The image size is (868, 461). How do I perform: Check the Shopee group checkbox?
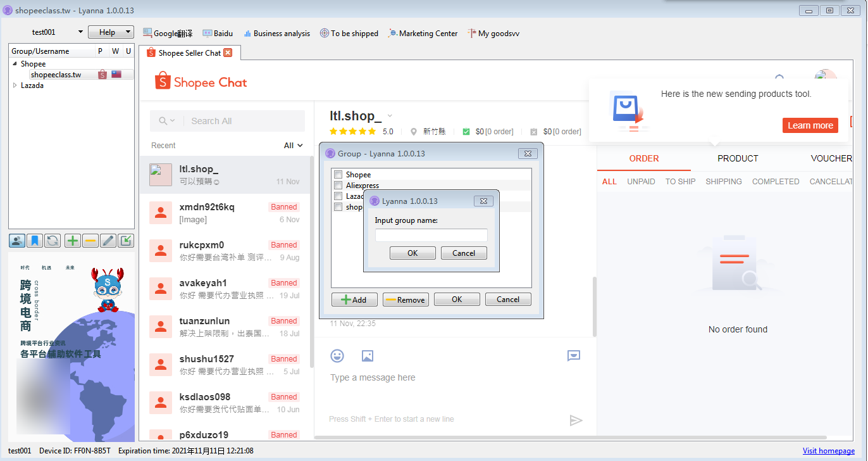click(338, 175)
